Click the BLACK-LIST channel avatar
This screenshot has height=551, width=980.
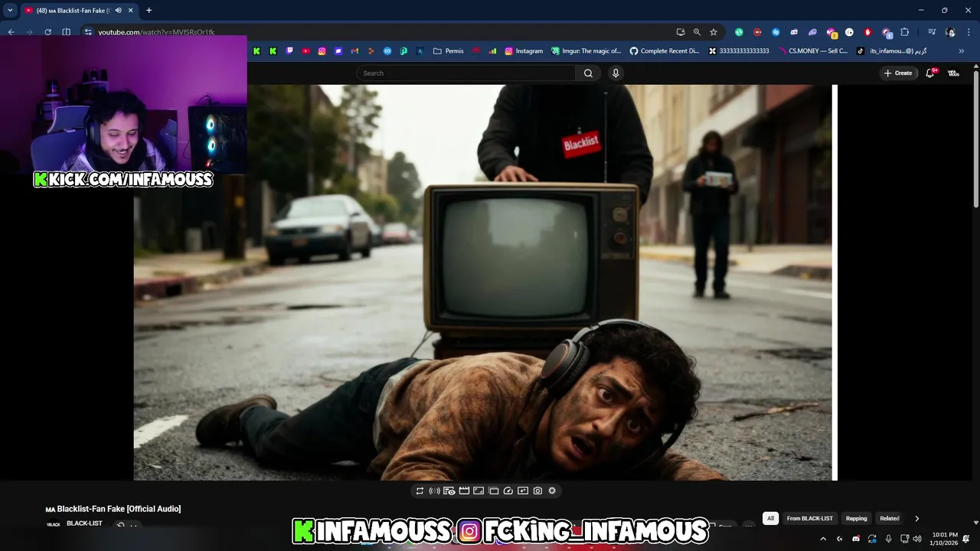[x=53, y=524]
